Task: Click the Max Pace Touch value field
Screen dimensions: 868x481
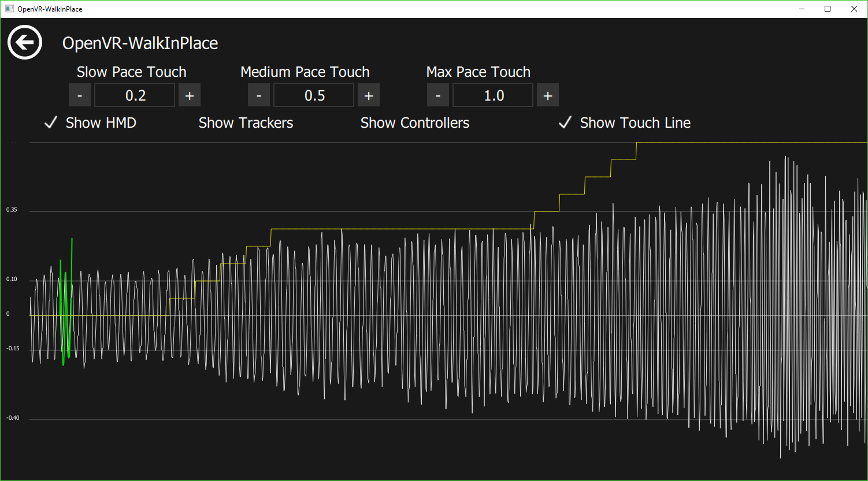Action: (493, 95)
